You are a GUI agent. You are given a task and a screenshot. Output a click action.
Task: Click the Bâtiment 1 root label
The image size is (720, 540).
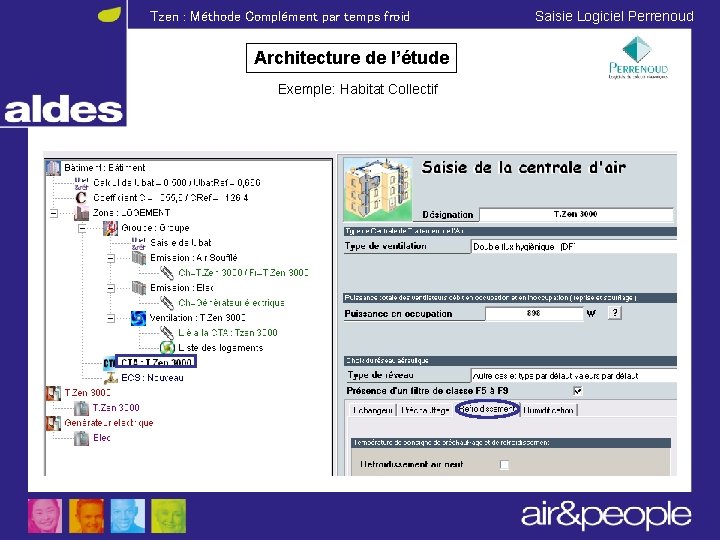(104, 168)
